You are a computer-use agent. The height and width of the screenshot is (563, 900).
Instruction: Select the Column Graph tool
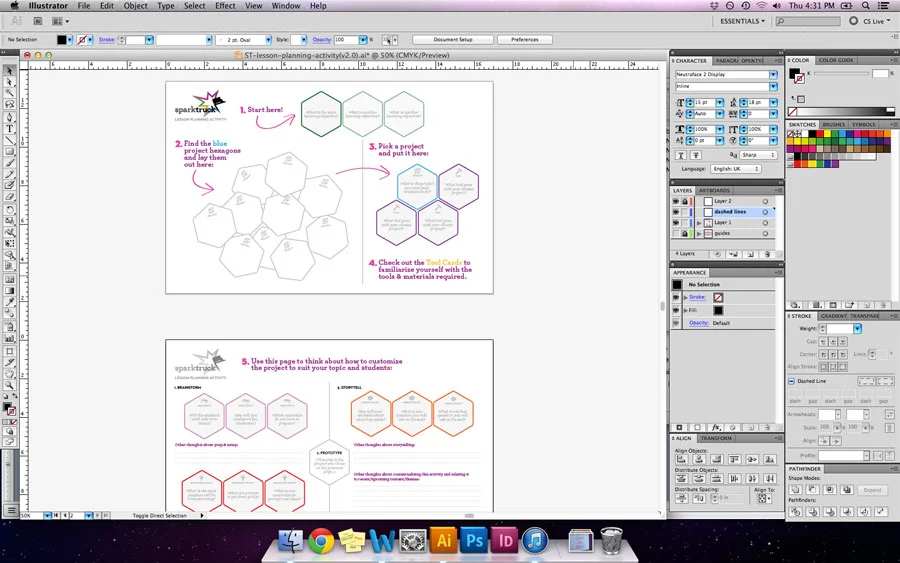click(x=9, y=339)
